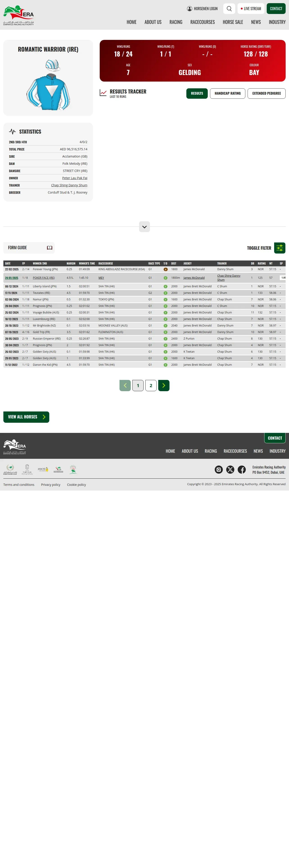Screen dimensions: 289x868
Task: Click the Turf Club logo in footer
Action: 27,469
